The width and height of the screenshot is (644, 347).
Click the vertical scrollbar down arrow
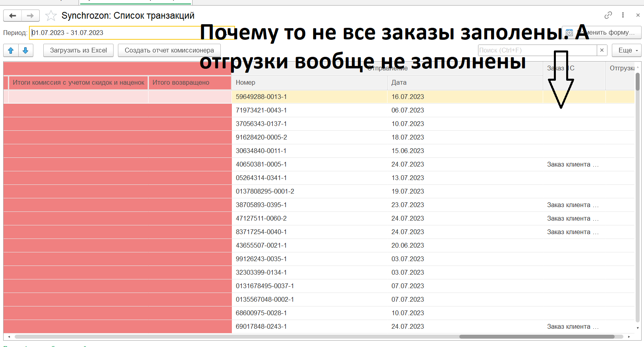pyautogui.click(x=638, y=328)
